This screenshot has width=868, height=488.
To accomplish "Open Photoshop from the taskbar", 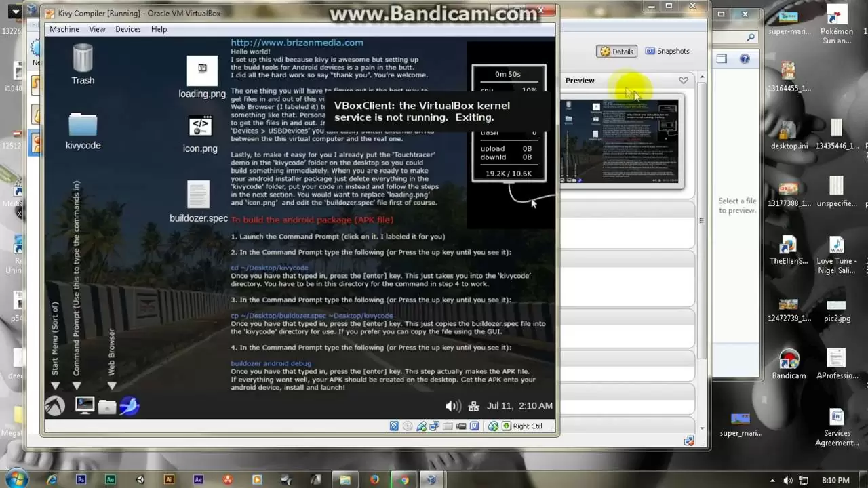I will click(x=81, y=480).
